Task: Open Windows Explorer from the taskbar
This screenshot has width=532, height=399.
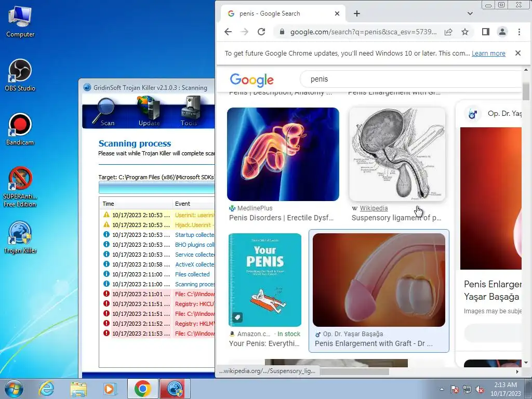Action: (78, 389)
